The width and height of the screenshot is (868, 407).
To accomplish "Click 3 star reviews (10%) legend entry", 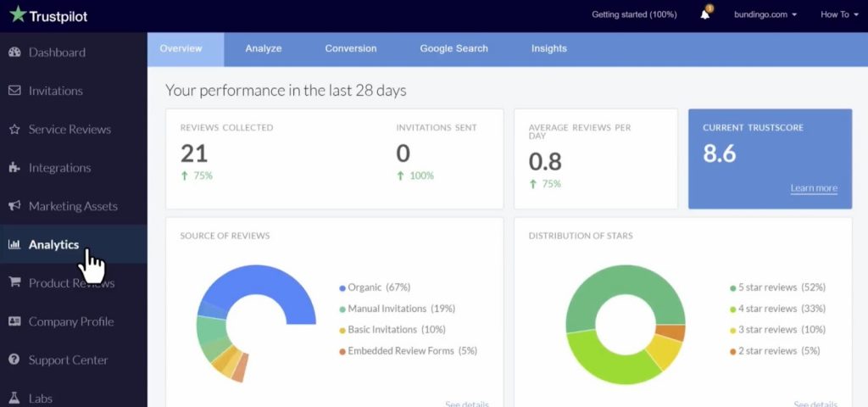I will (x=777, y=330).
